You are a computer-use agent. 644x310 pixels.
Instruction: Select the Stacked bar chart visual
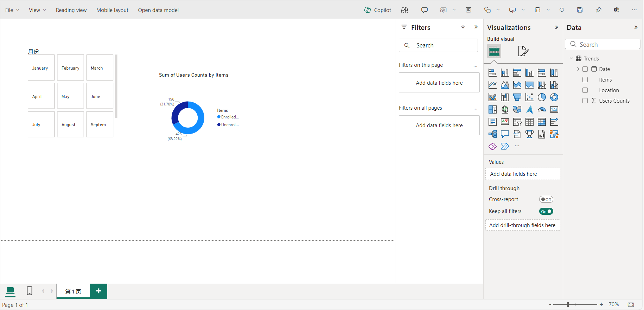pos(492,73)
